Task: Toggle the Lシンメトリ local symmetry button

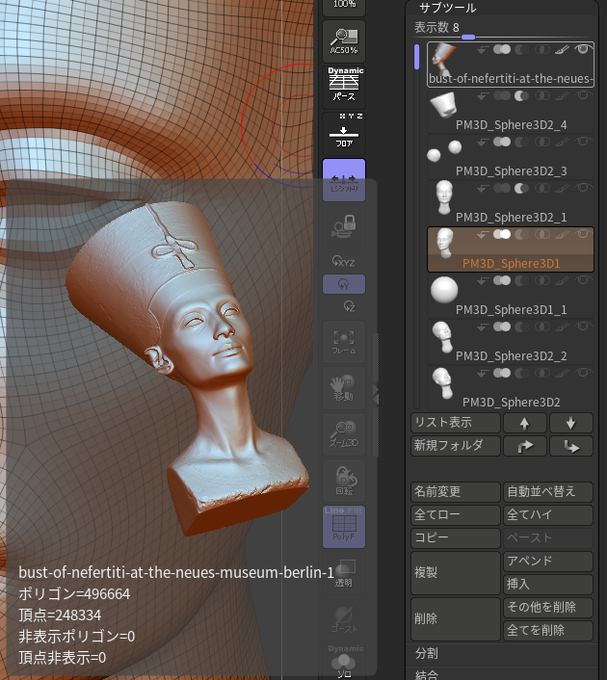Action: click(344, 180)
